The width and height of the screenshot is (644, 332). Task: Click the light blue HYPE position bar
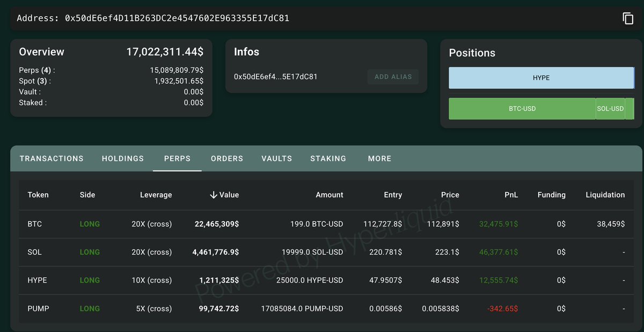click(x=541, y=78)
